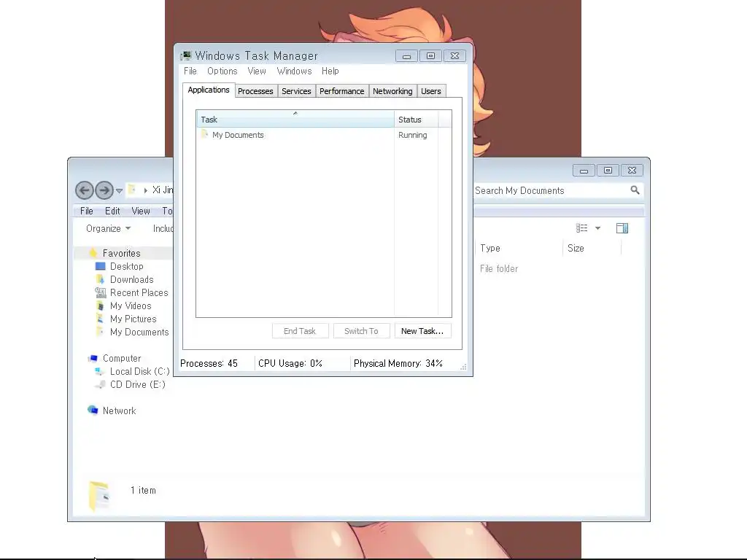747x560 pixels.
Task: Switch to the Performance tab
Action: tap(341, 91)
